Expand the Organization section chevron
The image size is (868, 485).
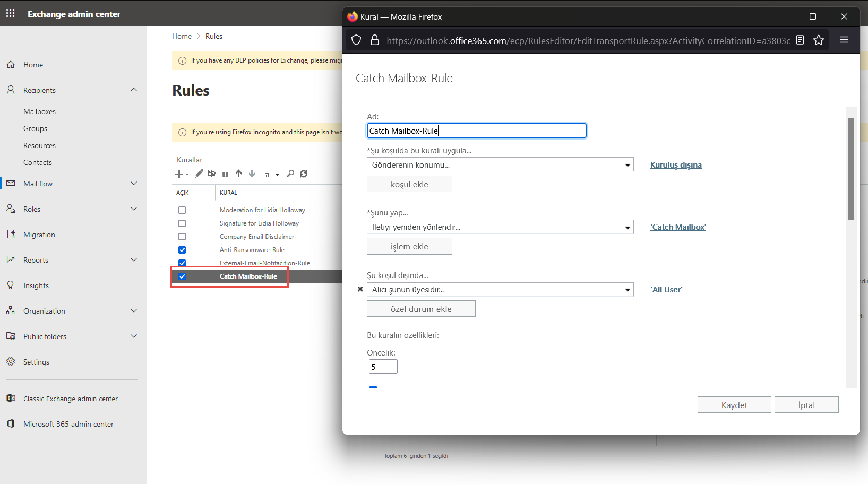click(x=134, y=310)
